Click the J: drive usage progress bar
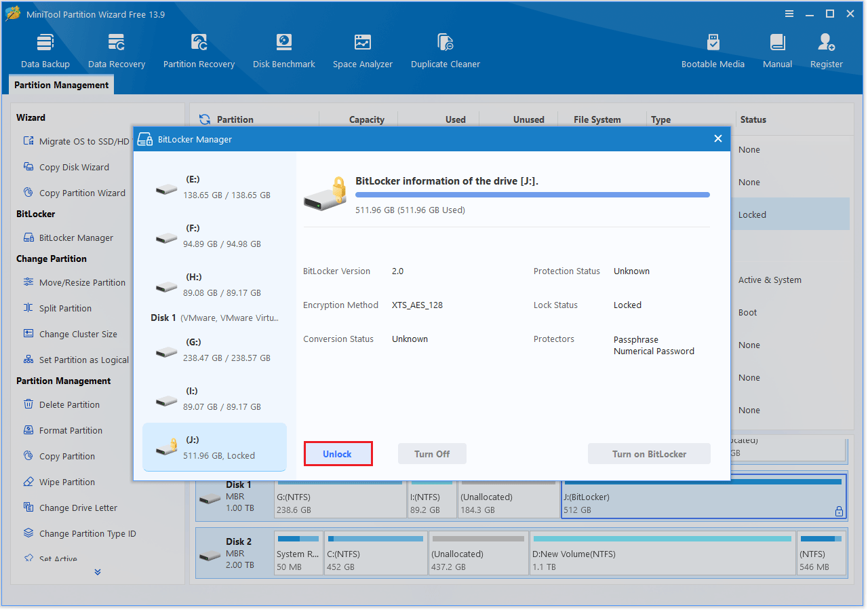The width and height of the screenshot is (868, 610). [532, 195]
